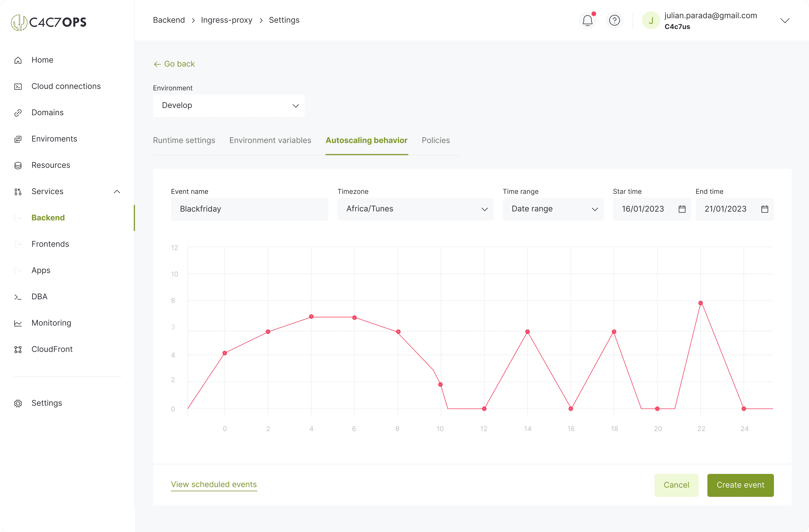Open notifications via the bell icon
This screenshot has height=532, width=809.
tap(587, 20)
